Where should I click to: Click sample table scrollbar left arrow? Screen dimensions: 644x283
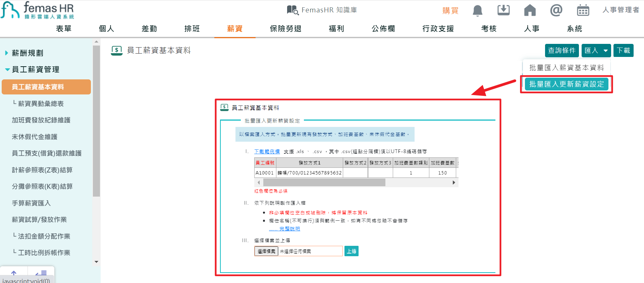[259, 183]
